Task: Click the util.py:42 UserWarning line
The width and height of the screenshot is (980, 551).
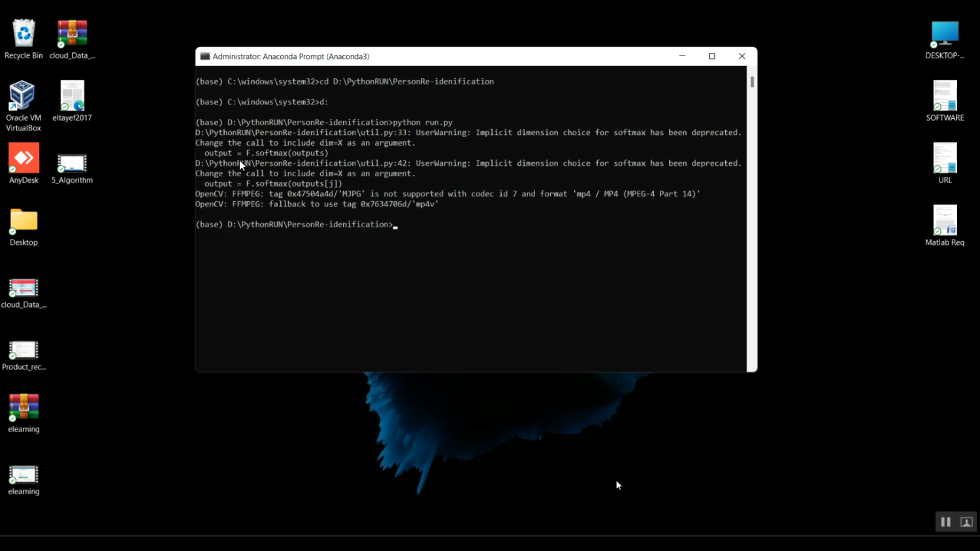Action: click(468, 163)
